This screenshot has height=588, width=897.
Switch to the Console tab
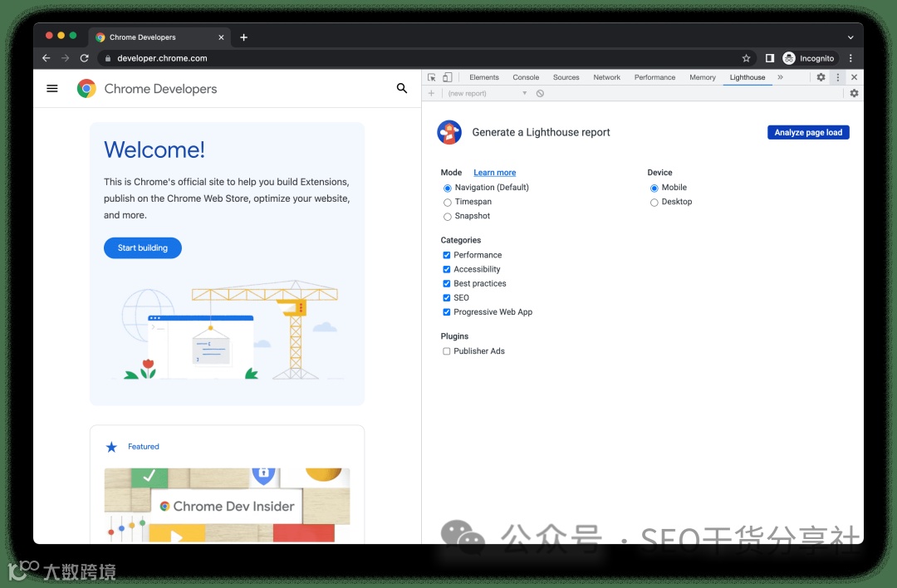click(x=526, y=77)
